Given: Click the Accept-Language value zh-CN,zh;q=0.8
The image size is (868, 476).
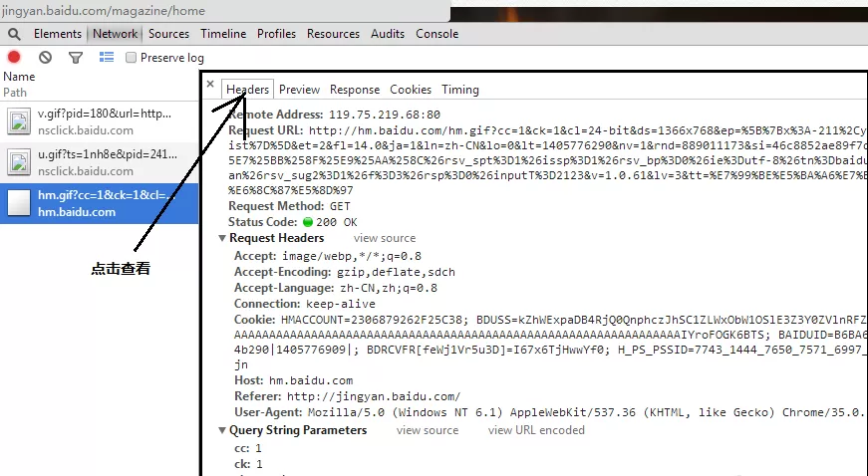Looking at the screenshot, I should [389, 289].
